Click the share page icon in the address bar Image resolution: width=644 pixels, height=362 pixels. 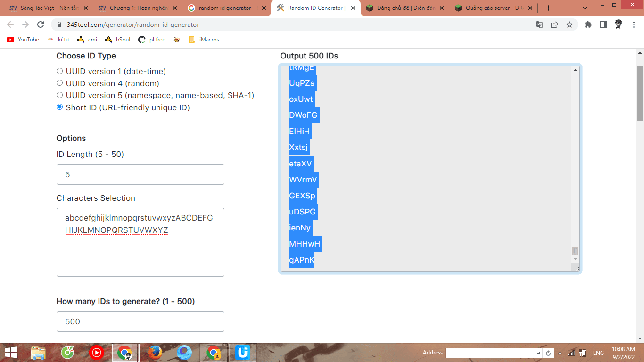[x=554, y=25]
